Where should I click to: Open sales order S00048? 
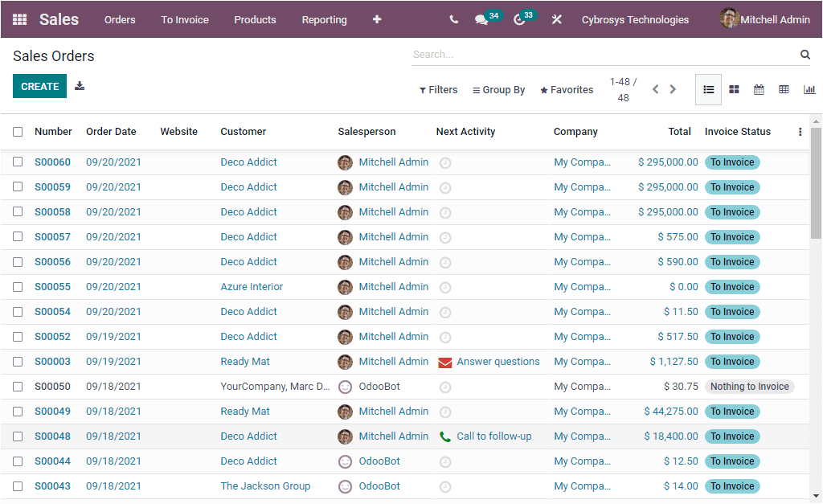[52, 436]
